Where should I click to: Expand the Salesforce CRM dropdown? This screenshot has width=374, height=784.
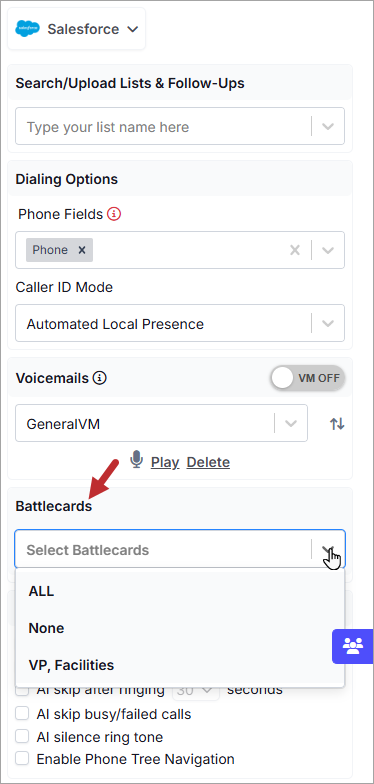pyautogui.click(x=76, y=29)
